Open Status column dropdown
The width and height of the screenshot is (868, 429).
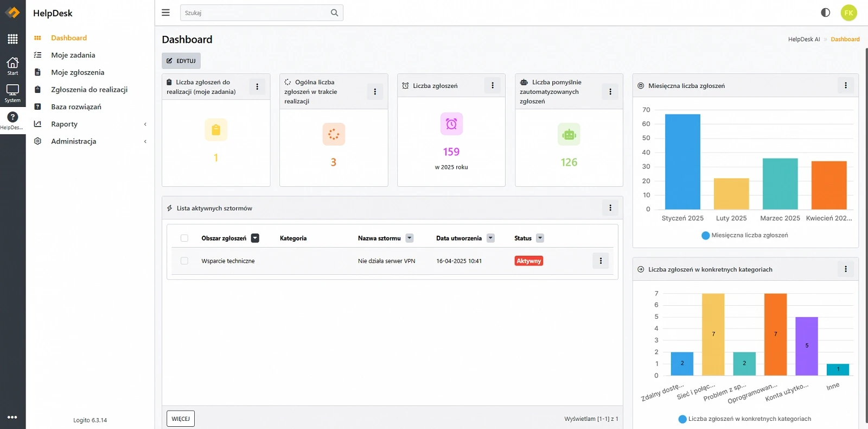[x=540, y=238]
